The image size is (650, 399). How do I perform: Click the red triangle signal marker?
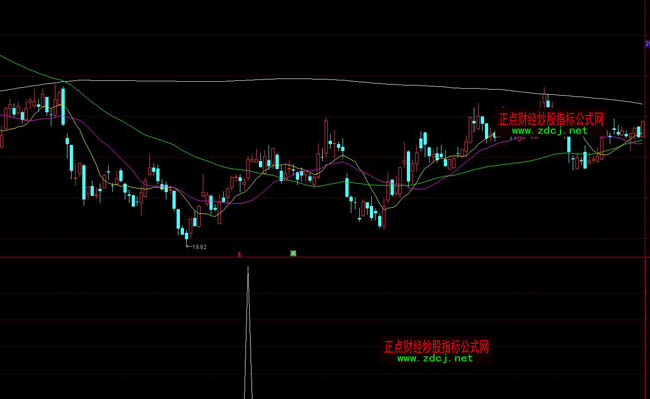point(239,254)
